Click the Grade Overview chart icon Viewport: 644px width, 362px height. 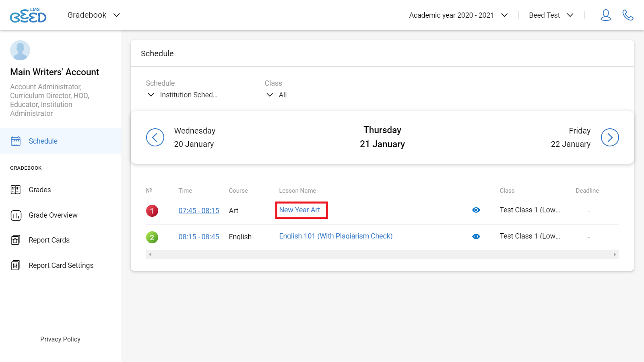pyautogui.click(x=16, y=216)
